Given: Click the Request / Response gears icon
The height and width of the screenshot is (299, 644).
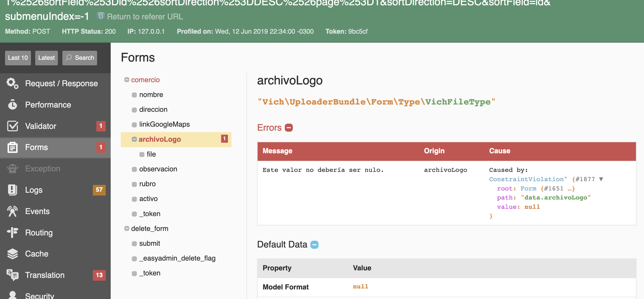Looking at the screenshot, I should pyautogui.click(x=12, y=83).
